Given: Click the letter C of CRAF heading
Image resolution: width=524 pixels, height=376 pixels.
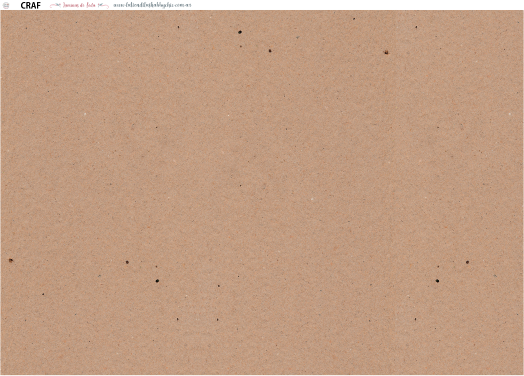Looking at the screenshot, I should click(x=23, y=5).
